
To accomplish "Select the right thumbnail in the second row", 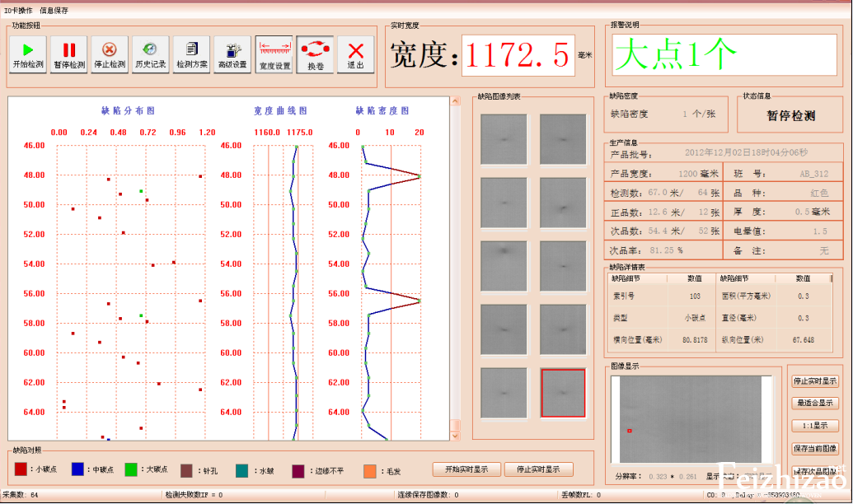I will pyautogui.click(x=563, y=203).
